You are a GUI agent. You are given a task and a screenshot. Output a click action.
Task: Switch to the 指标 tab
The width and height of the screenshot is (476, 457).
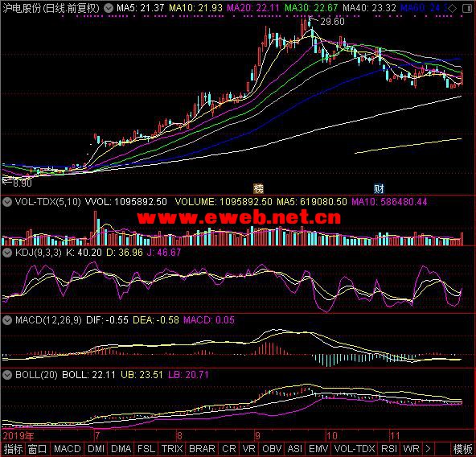point(13,449)
